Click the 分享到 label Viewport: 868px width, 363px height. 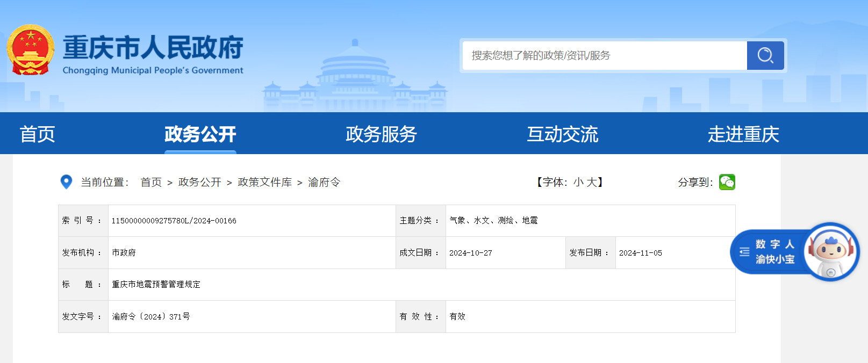point(695,183)
